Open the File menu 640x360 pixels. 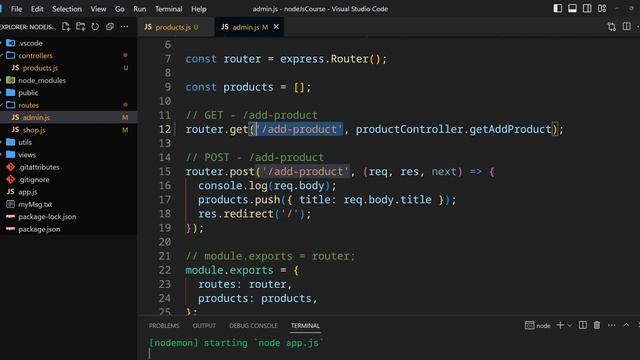tap(17, 9)
